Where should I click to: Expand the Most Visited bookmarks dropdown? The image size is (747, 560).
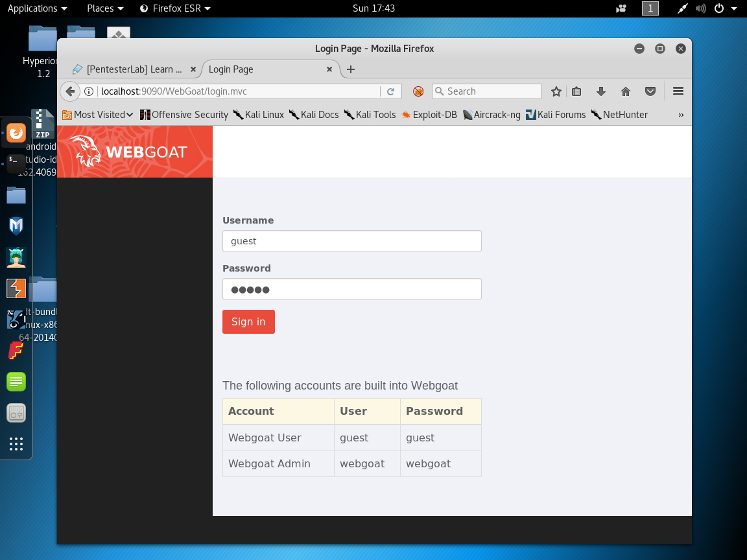(97, 115)
